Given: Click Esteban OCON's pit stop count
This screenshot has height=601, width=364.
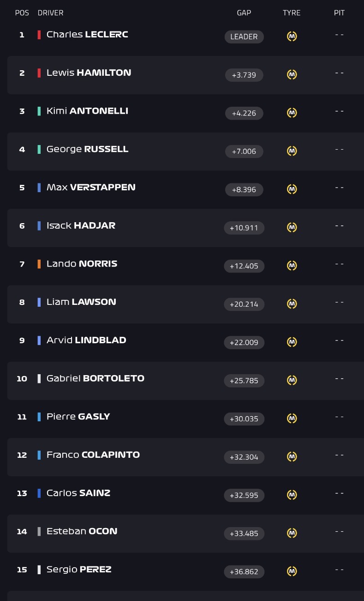Looking at the screenshot, I should (339, 531).
